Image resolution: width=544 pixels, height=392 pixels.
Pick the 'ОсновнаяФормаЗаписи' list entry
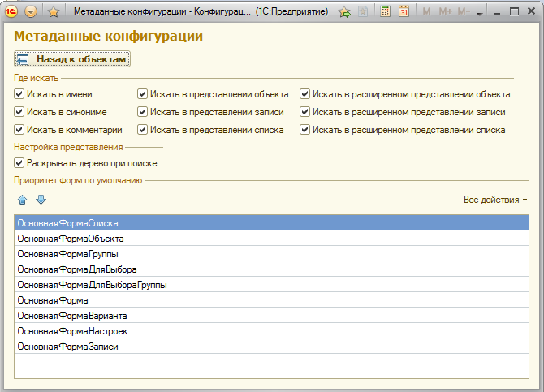point(67,347)
